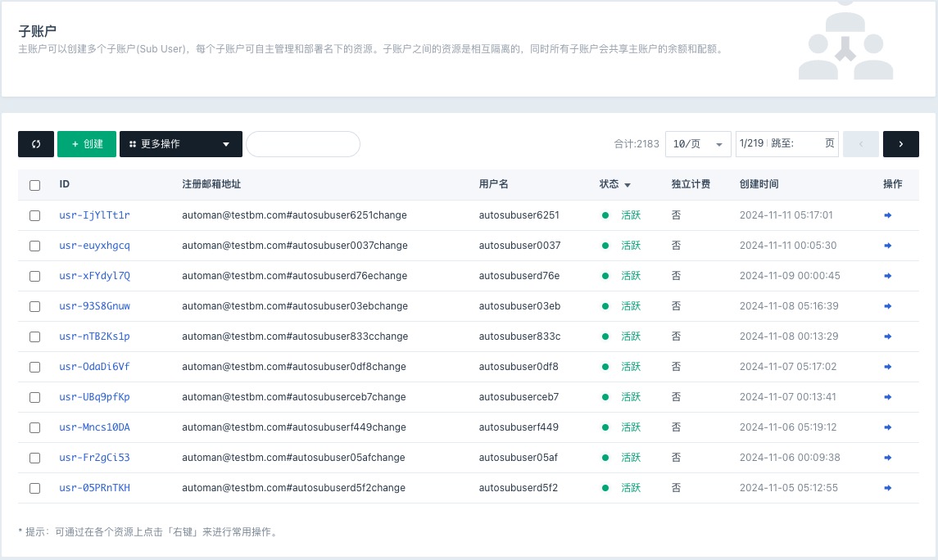938x560 pixels.
Task: Select the checkbox for usr-Mncs10DA row
Action: click(x=34, y=427)
